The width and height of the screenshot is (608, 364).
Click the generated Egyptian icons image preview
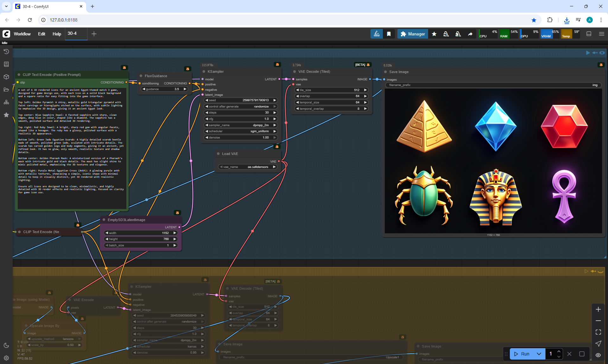point(493,161)
